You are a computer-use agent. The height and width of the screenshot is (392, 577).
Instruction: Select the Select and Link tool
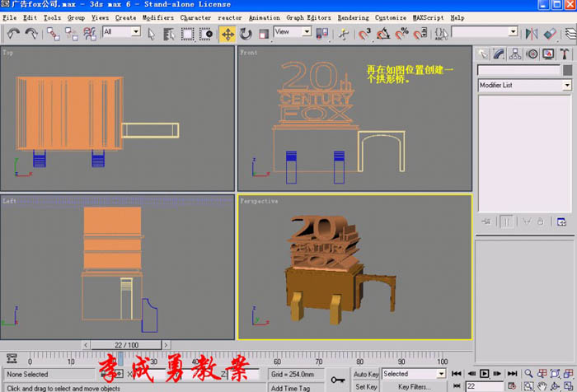coord(53,34)
